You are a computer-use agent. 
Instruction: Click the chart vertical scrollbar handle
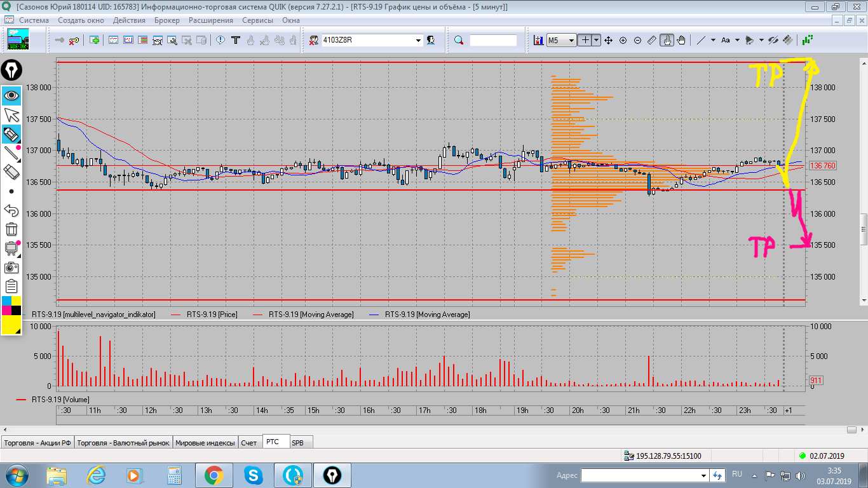coord(863,229)
